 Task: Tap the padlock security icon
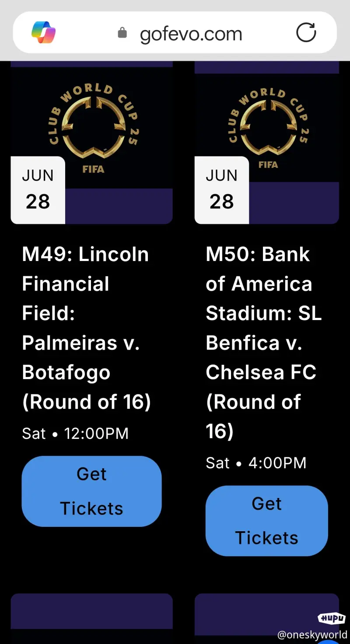(x=122, y=33)
